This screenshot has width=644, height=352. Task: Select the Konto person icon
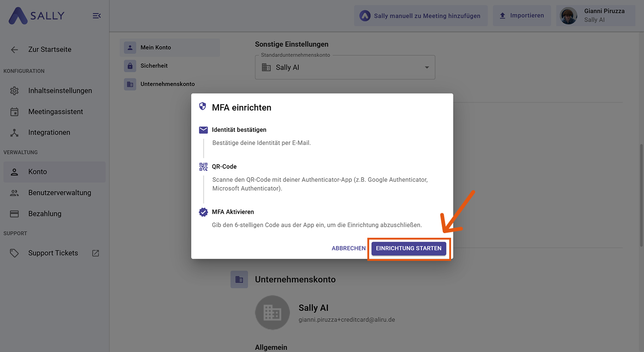[13, 172]
